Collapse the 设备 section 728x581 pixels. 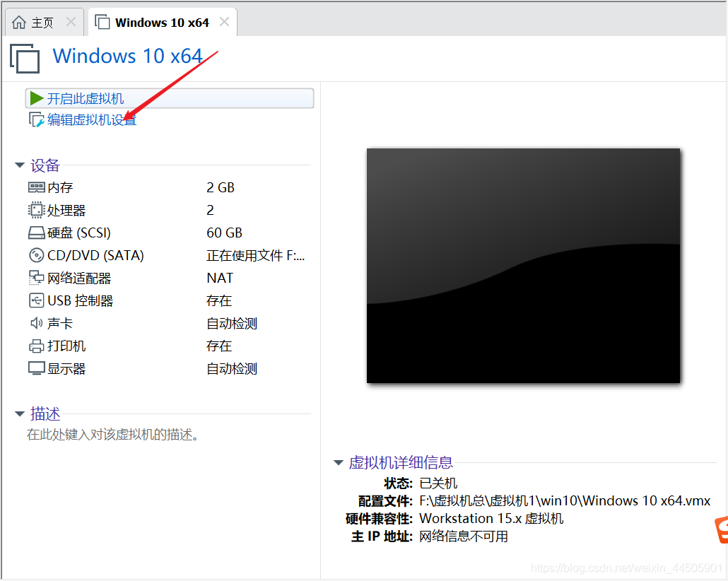(20, 165)
